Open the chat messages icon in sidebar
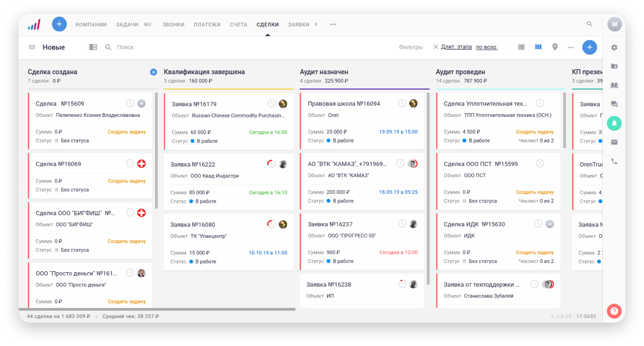644x346 pixels. 614,104
